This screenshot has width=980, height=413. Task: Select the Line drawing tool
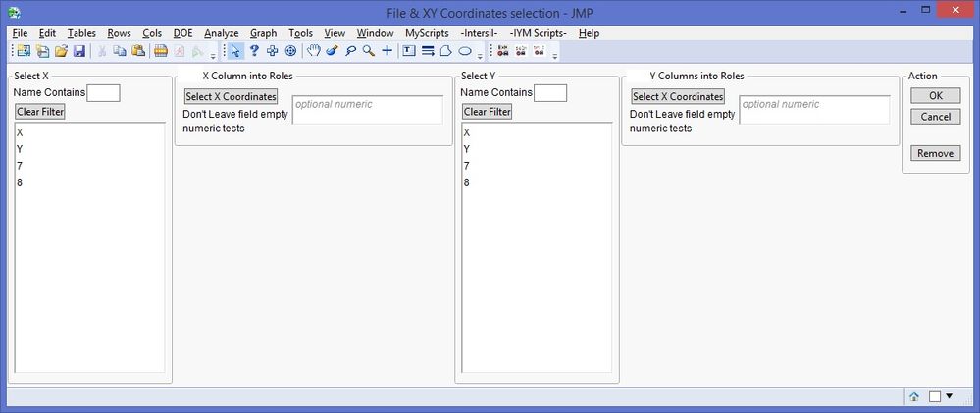tap(428, 51)
